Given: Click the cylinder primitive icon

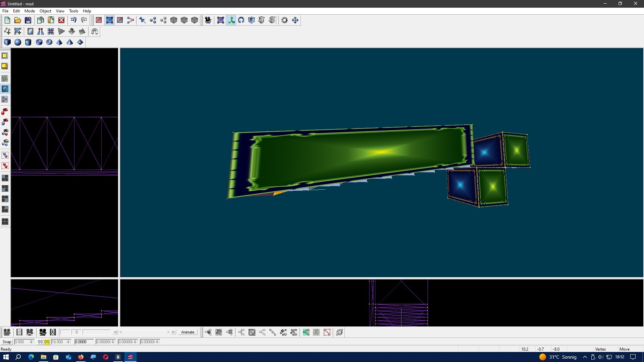Looking at the screenshot, I should [28, 42].
